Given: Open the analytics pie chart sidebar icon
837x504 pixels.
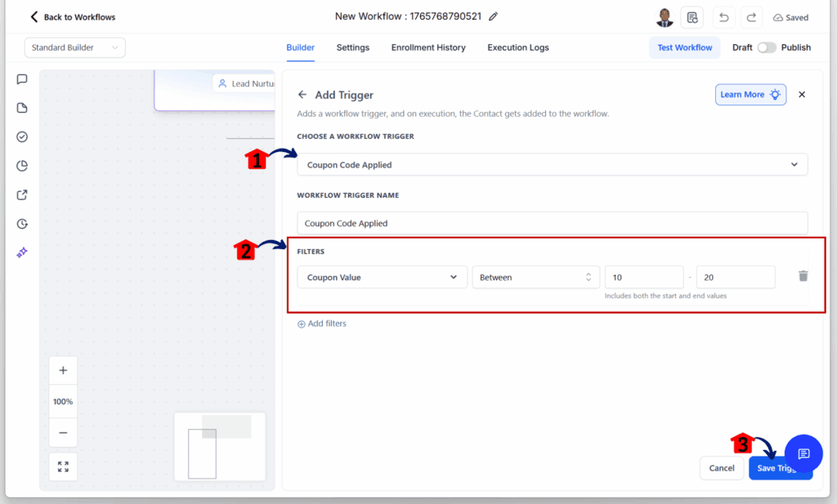Looking at the screenshot, I should pyautogui.click(x=22, y=165).
